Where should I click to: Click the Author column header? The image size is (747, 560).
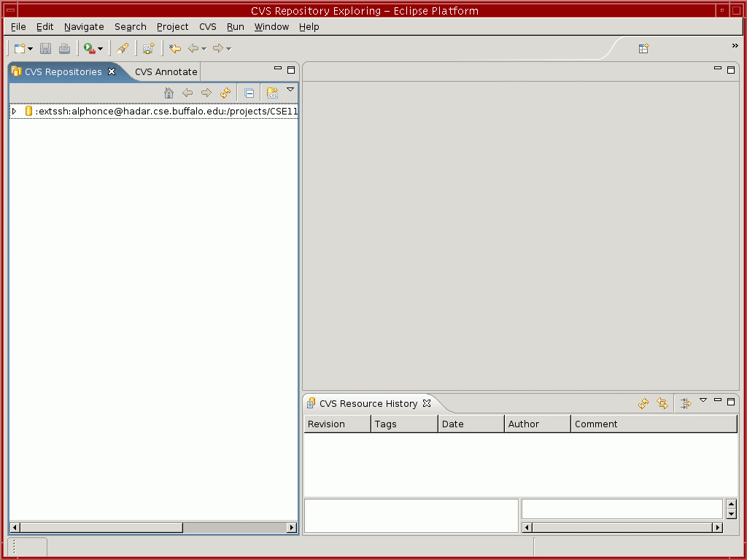tap(538, 424)
